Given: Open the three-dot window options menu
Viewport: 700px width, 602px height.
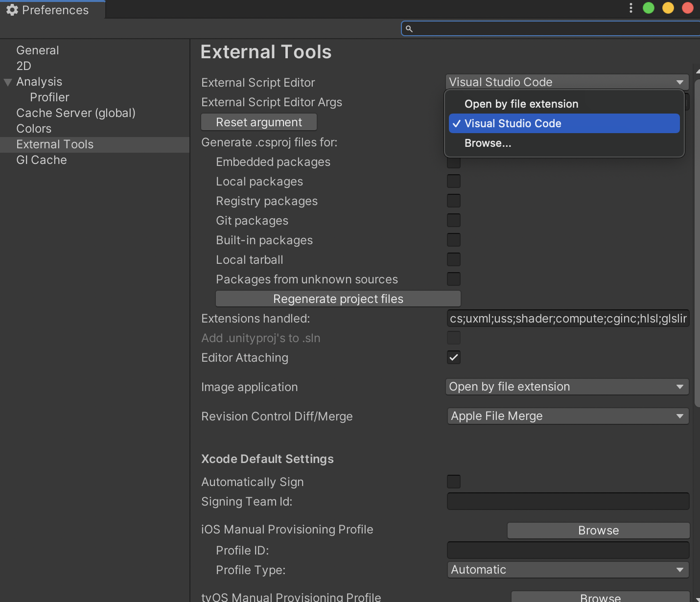Looking at the screenshot, I should tap(631, 8).
